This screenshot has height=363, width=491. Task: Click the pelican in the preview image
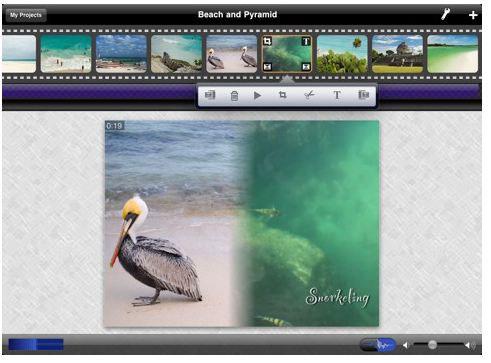pos(156,251)
